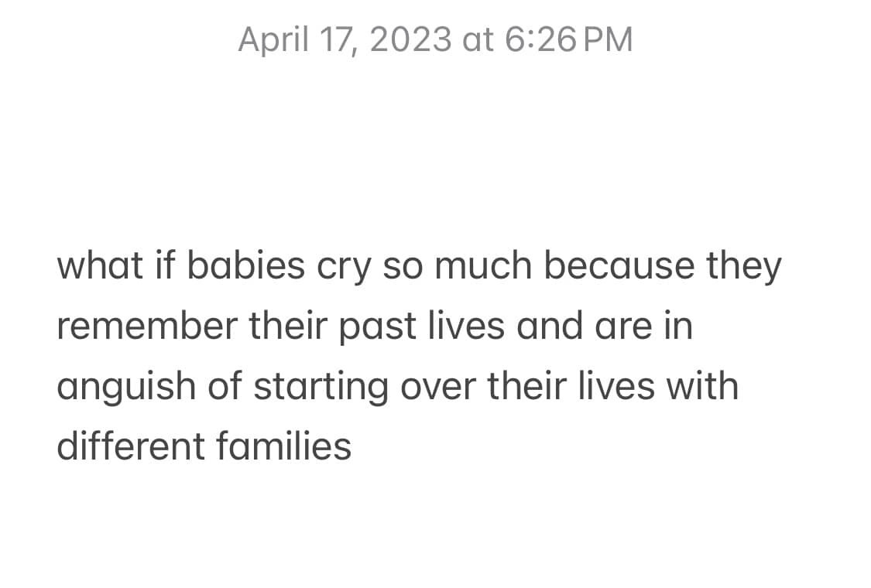
Task: Tap blank space between date and note text
Action: point(435,150)
